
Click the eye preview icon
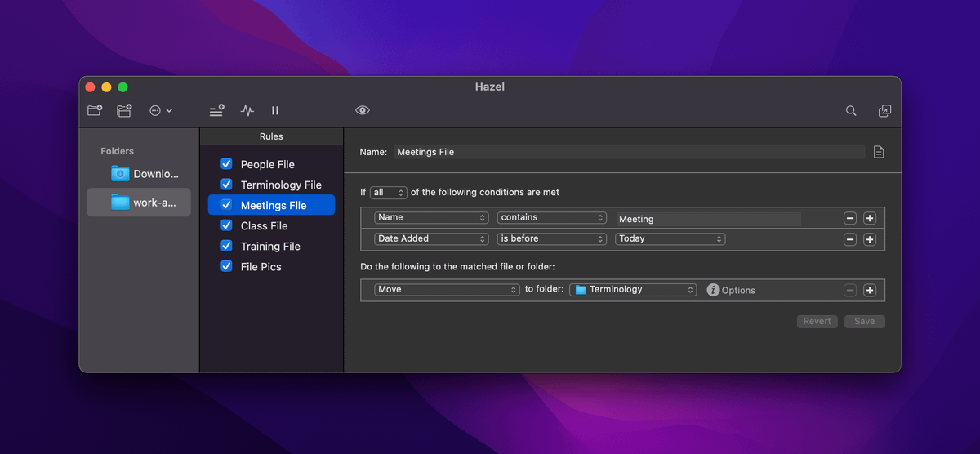coord(363,110)
